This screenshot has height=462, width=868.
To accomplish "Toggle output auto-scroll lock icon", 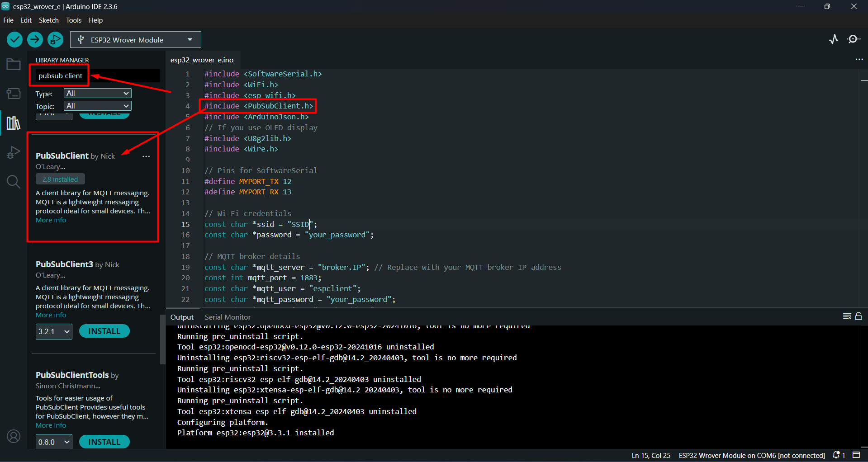I will coord(859,316).
